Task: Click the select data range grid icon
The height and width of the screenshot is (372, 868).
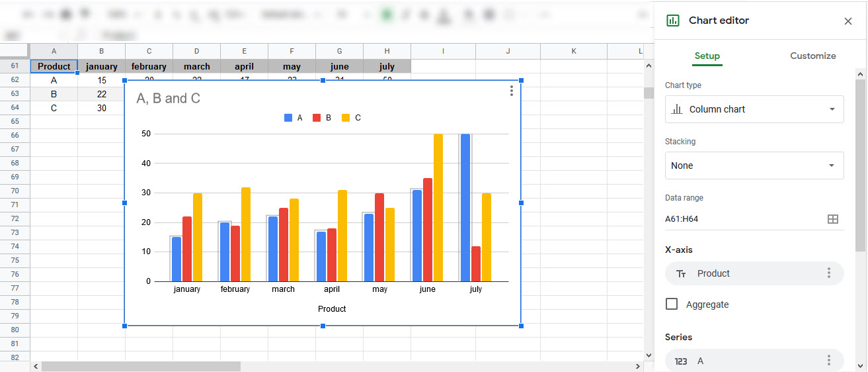Action: click(833, 219)
